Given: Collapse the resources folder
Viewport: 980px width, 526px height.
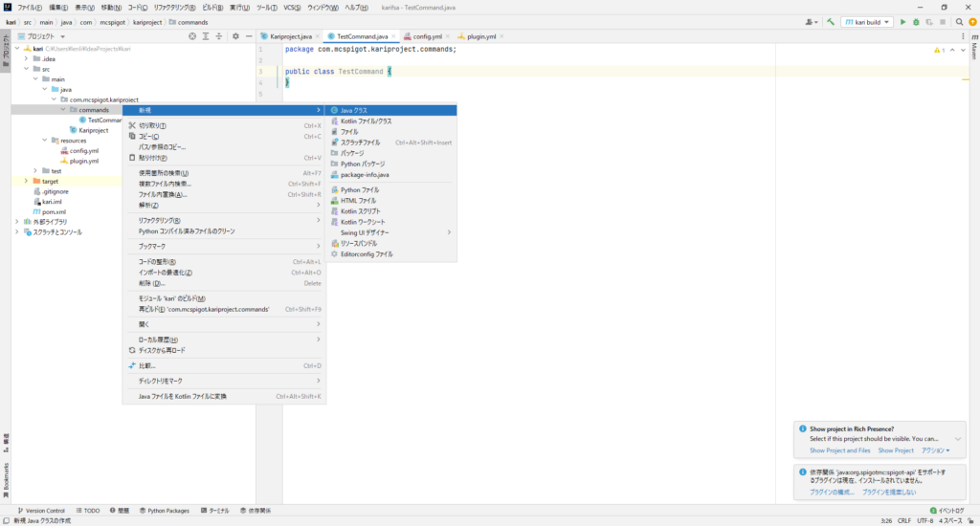Looking at the screenshot, I should click(44, 141).
